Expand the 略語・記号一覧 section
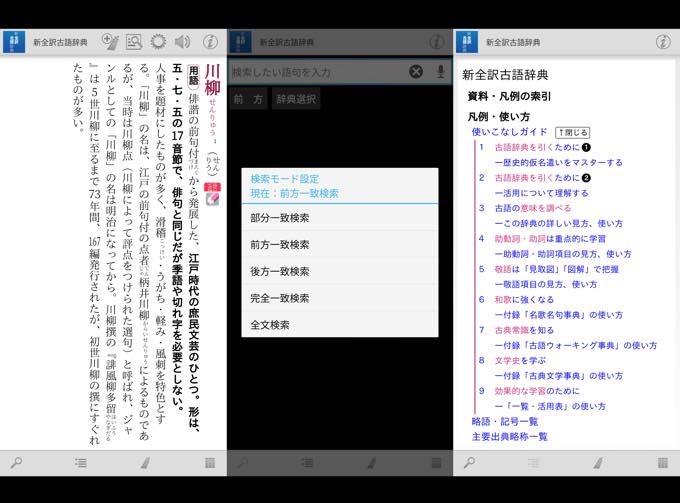Screen dimensions: 680x503 tap(505, 421)
